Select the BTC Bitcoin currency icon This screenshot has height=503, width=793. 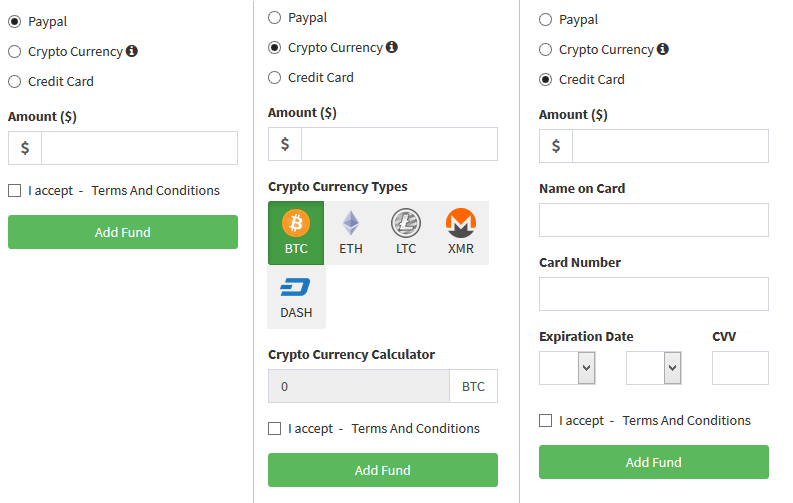(x=296, y=233)
